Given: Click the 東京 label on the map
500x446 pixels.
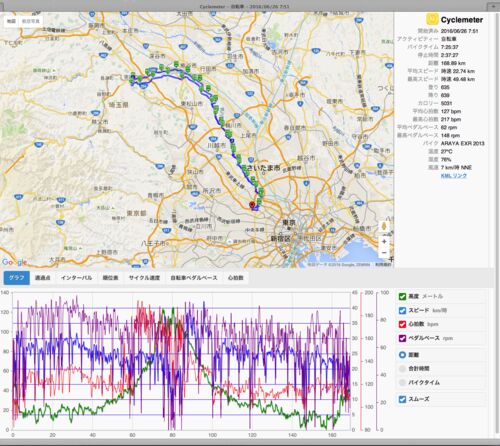Looking at the screenshot, I should tap(289, 222).
